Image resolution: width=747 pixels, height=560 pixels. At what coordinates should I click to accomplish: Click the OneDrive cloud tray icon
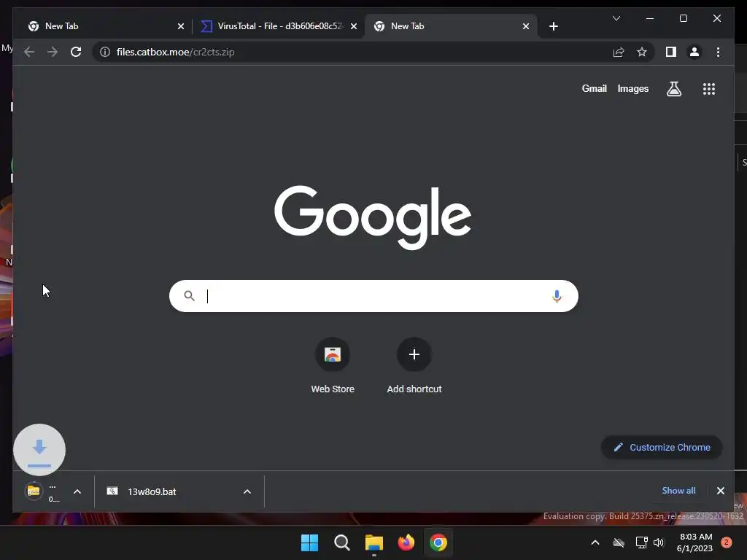[619, 542]
